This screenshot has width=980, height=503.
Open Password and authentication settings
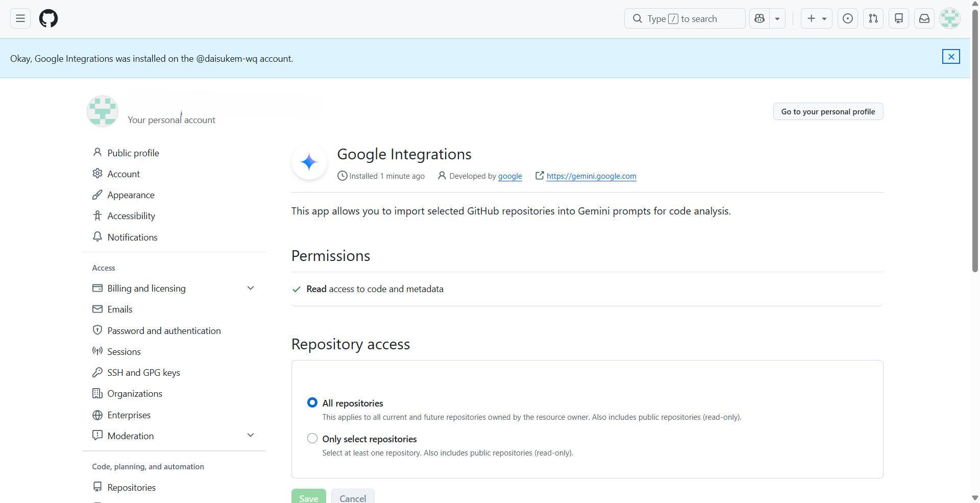(x=164, y=330)
